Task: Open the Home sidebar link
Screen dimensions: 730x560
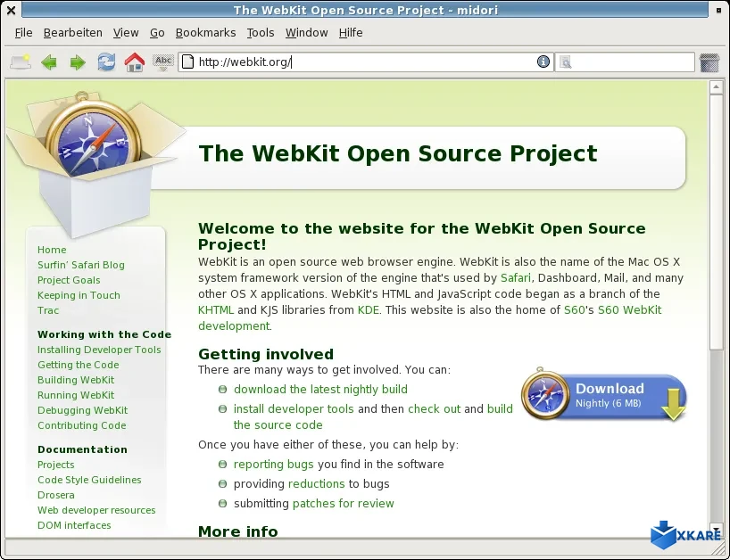Action: (x=52, y=250)
